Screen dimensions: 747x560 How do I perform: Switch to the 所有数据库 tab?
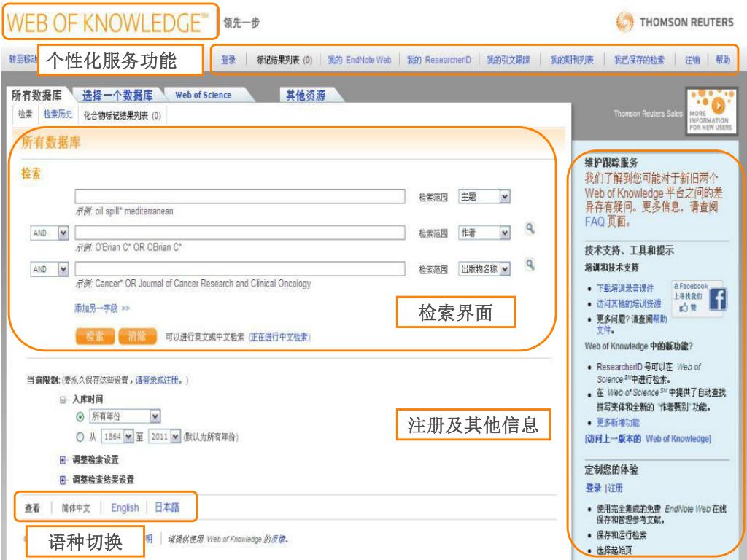coord(36,96)
